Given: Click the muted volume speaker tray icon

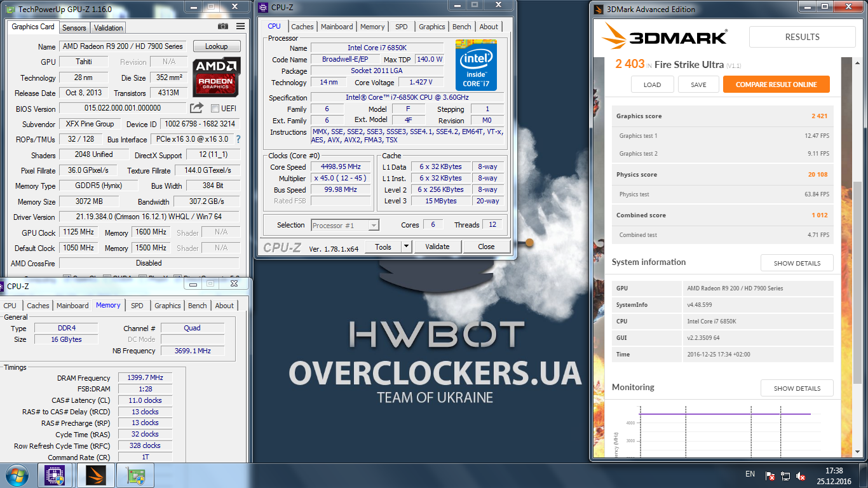Looking at the screenshot, I should (801, 476).
